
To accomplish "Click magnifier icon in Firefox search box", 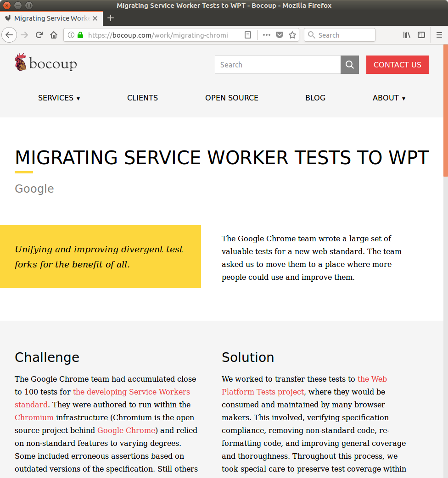I will click(311, 35).
